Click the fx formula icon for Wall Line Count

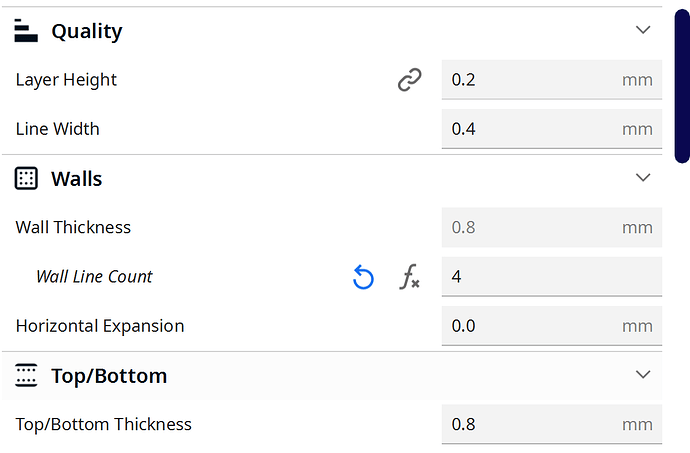pyautogui.click(x=410, y=277)
